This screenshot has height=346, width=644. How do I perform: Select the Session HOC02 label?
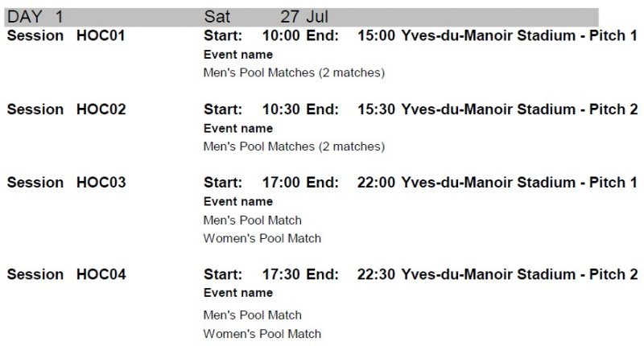coord(66,109)
